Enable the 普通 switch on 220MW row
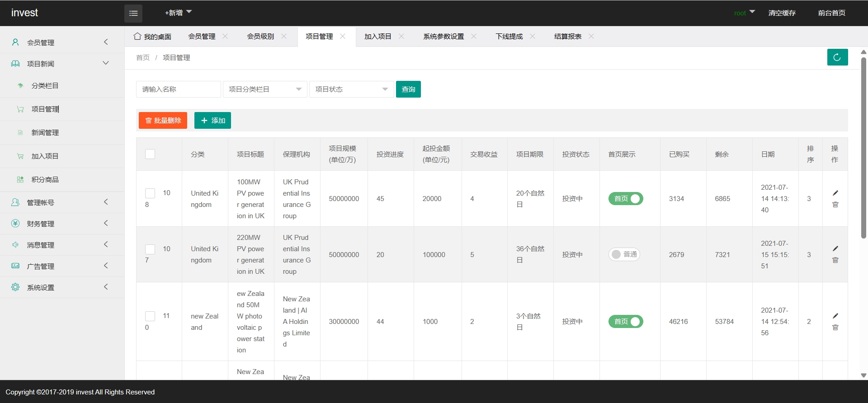 [624, 254]
